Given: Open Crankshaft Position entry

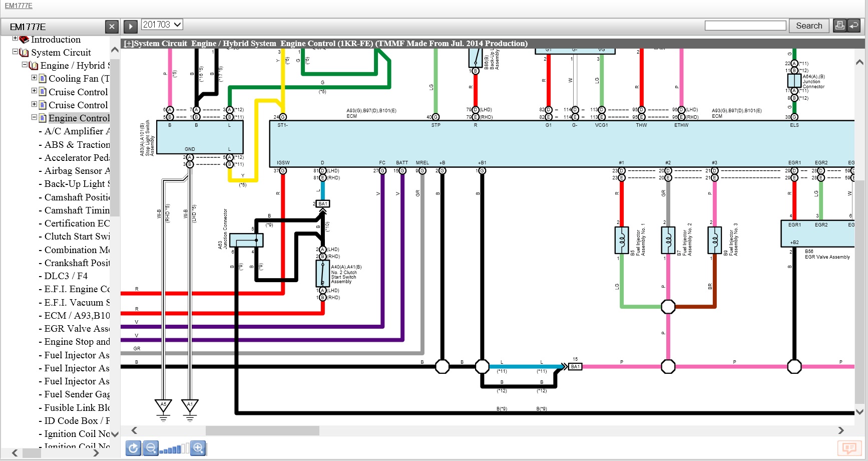Looking at the screenshot, I should [77, 263].
